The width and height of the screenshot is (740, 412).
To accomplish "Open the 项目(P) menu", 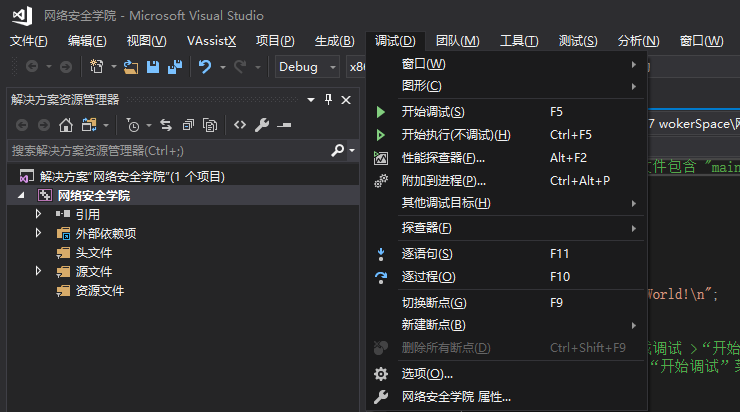I will 275,41.
